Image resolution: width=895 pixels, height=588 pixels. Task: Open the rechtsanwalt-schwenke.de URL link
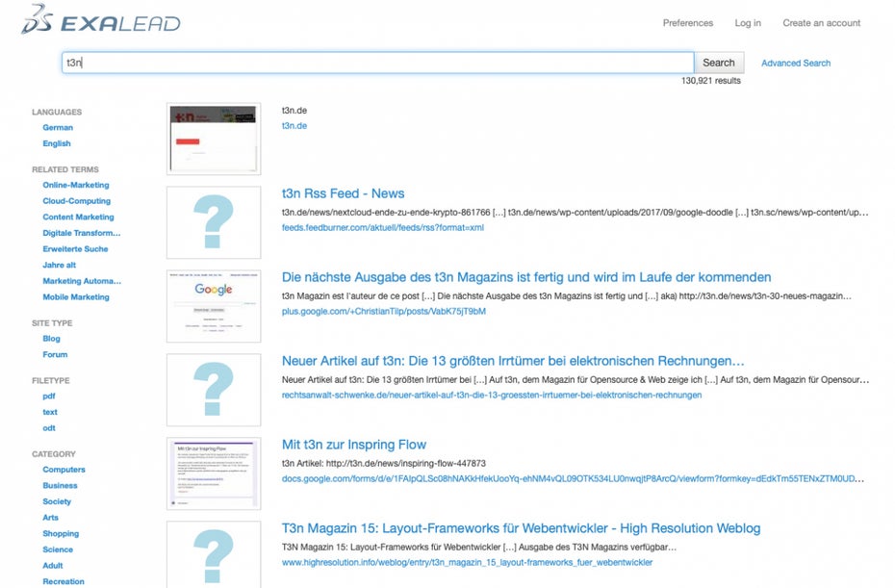coord(492,395)
